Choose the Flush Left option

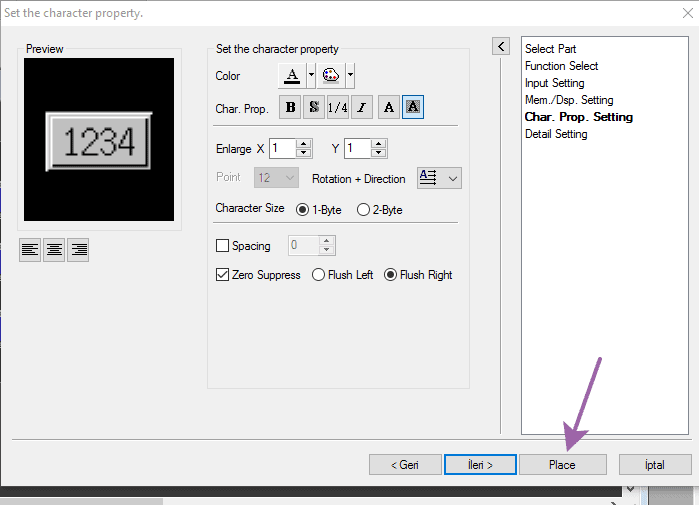319,275
